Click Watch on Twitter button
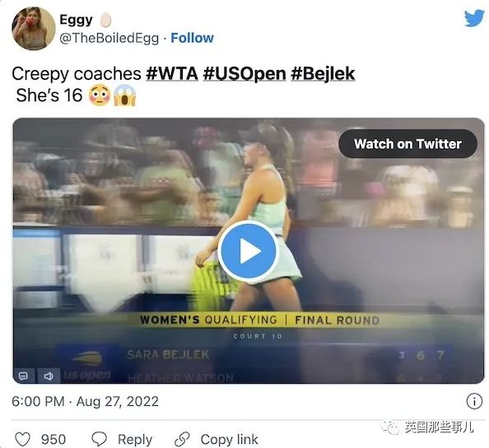 [407, 144]
